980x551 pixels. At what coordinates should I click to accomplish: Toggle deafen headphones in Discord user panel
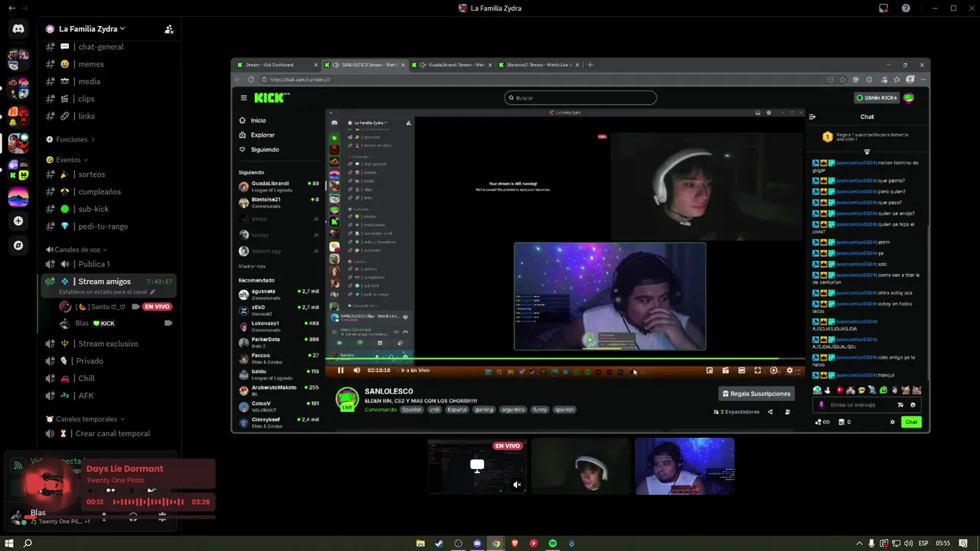[133, 517]
